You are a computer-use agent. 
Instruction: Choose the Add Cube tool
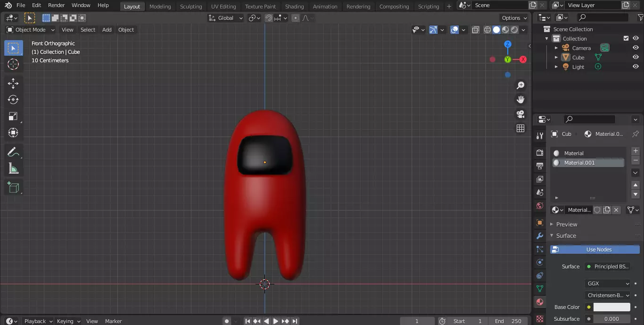[13, 187]
